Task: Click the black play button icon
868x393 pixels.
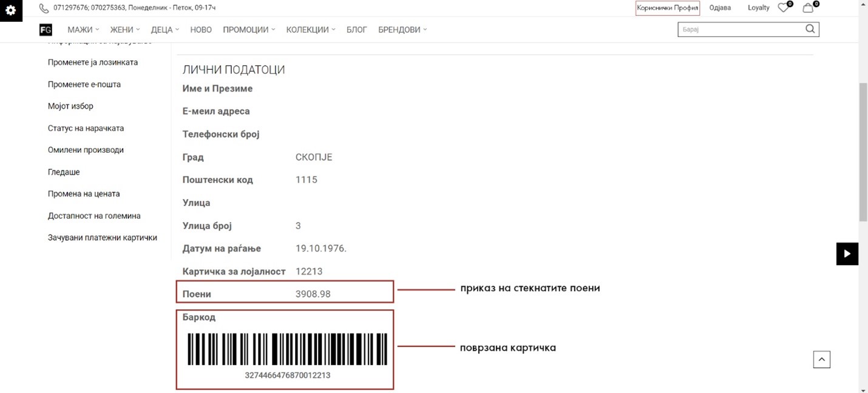Action: point(847,254)
